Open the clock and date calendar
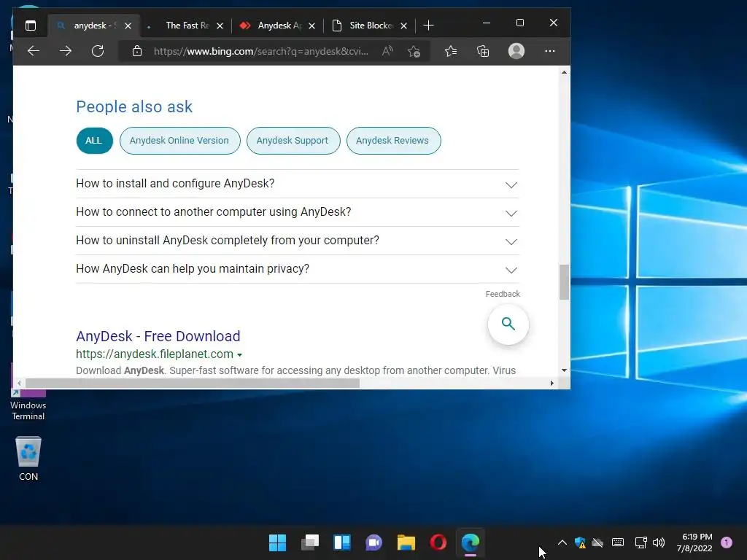 (694, 542)
